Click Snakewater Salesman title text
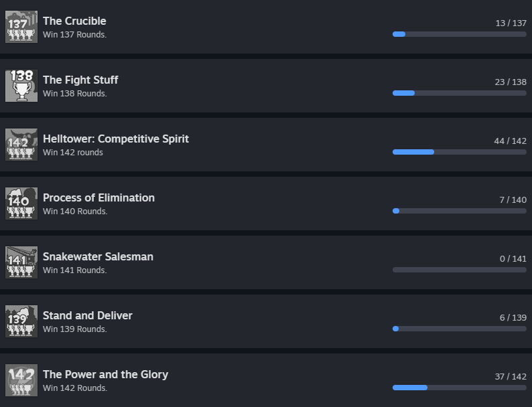Viewport: 532px width, 407px height. pos(98,256)
